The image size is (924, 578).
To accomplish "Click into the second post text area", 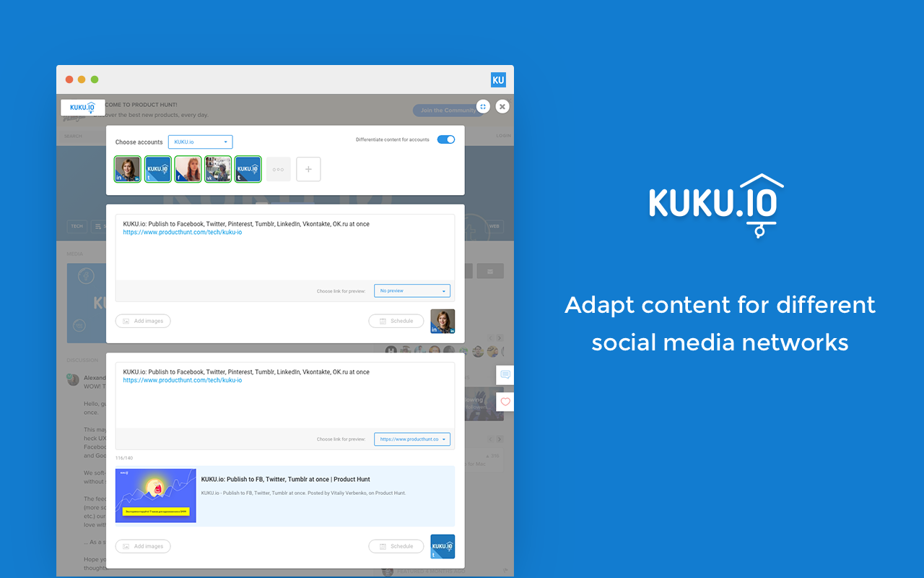I will click(285, 395).
